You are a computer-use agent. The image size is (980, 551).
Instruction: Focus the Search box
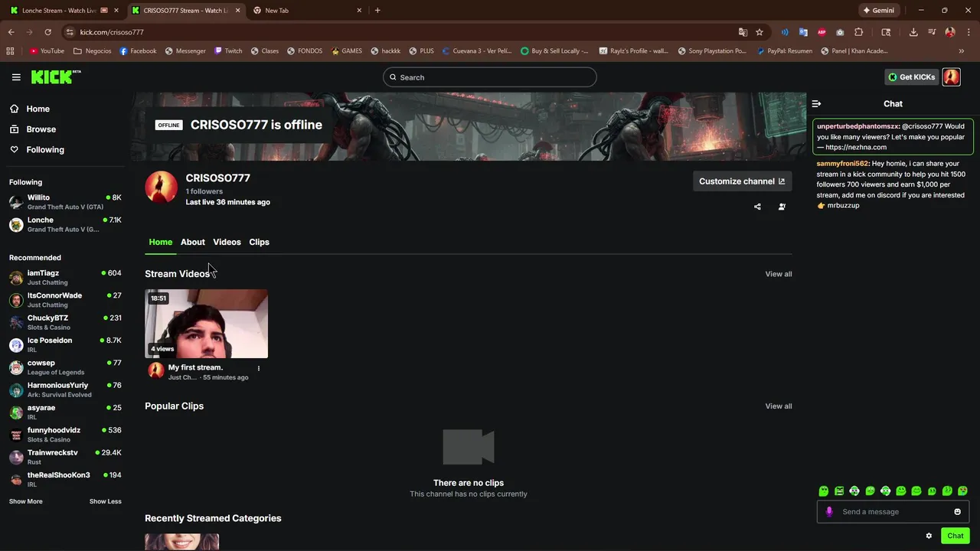489,77
